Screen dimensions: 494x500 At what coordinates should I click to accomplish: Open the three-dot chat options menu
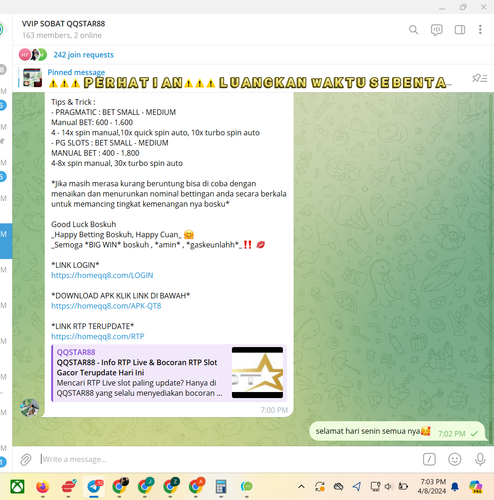coord(480,30)
